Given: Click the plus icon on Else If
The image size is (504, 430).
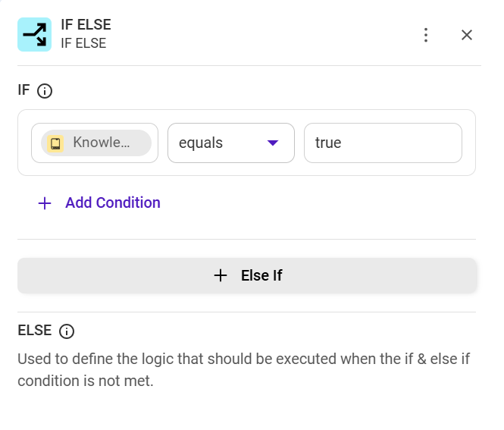Looking at the screenshot, I should coord(221,275).
